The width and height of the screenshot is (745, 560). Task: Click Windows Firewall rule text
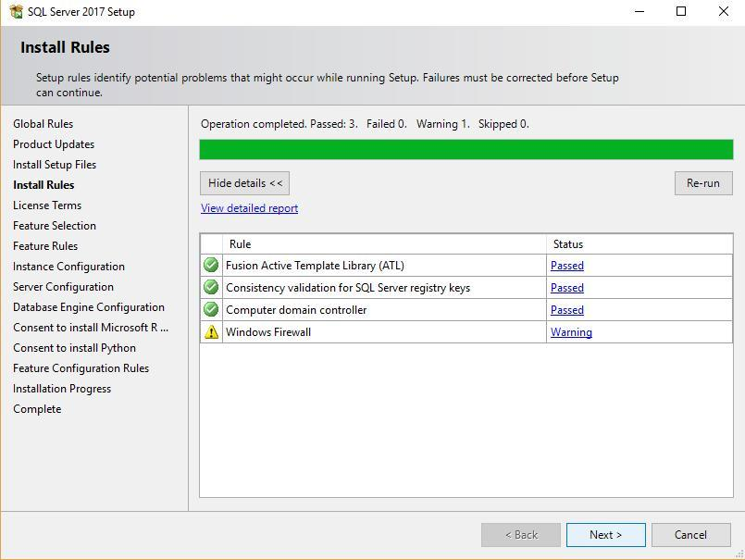pyautogui.click(x=268, y=332)
